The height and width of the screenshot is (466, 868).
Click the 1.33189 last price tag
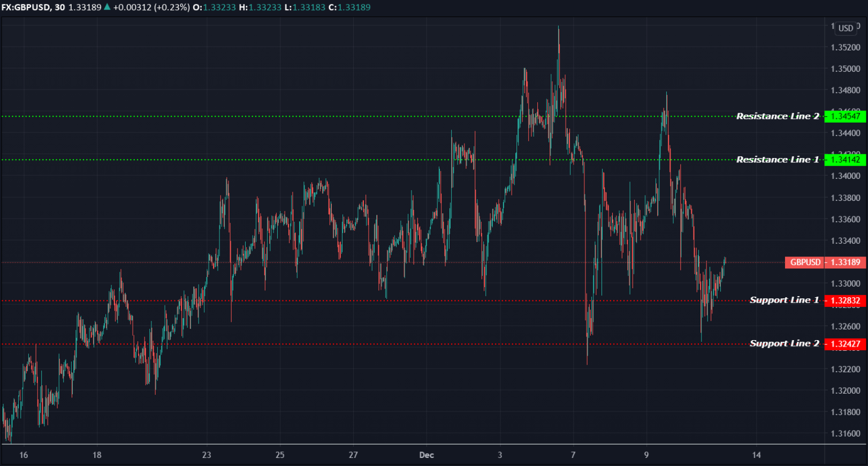[845, 262]
